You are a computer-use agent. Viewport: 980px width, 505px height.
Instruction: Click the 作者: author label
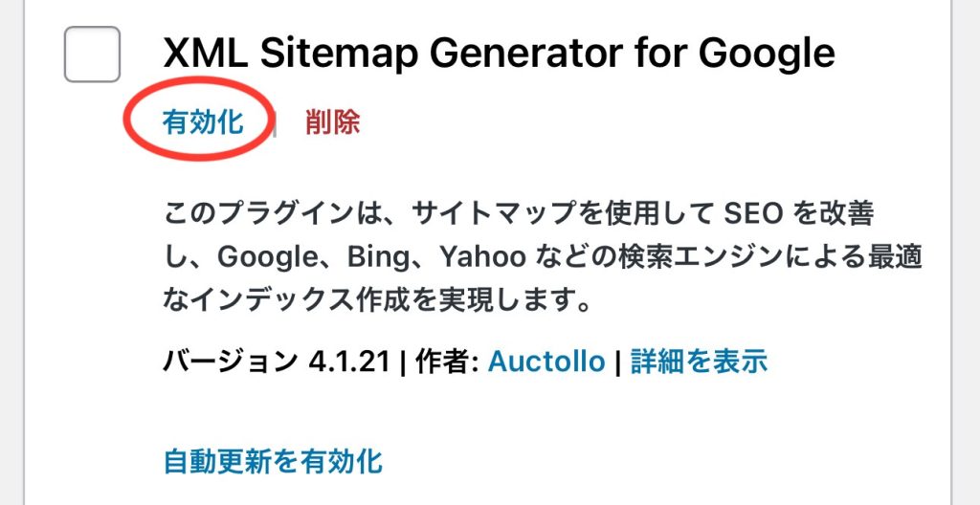pyautogui.click(x=445, y=362)
